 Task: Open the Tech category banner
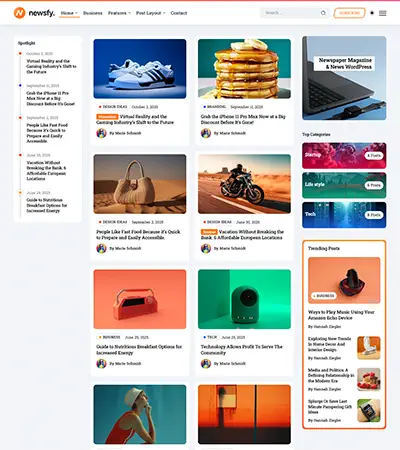[x=344, y=215]
